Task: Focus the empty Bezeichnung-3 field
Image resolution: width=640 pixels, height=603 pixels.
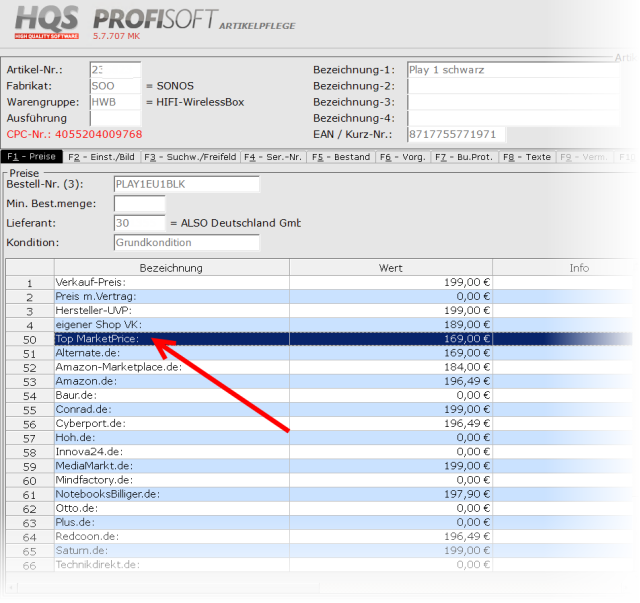Action: tap(513, 102)
